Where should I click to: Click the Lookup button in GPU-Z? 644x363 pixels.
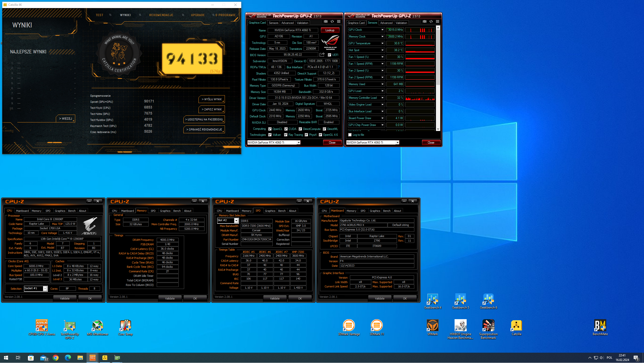point(330,30)
